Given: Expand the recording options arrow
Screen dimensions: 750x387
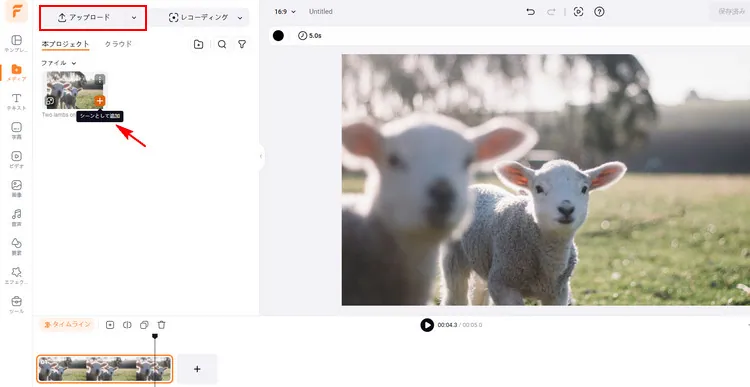Looking at the screenshot, I should pos(240,18).
